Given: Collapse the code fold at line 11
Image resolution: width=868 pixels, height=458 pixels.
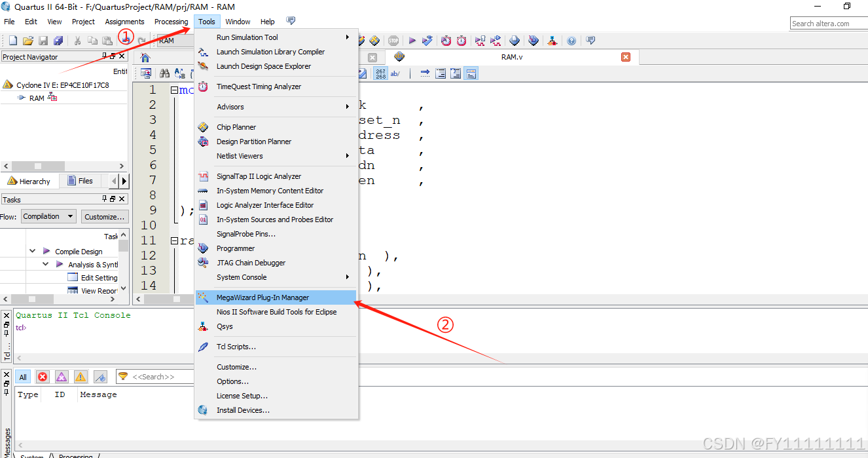Looking at the screenshot, I should (174, 240).
